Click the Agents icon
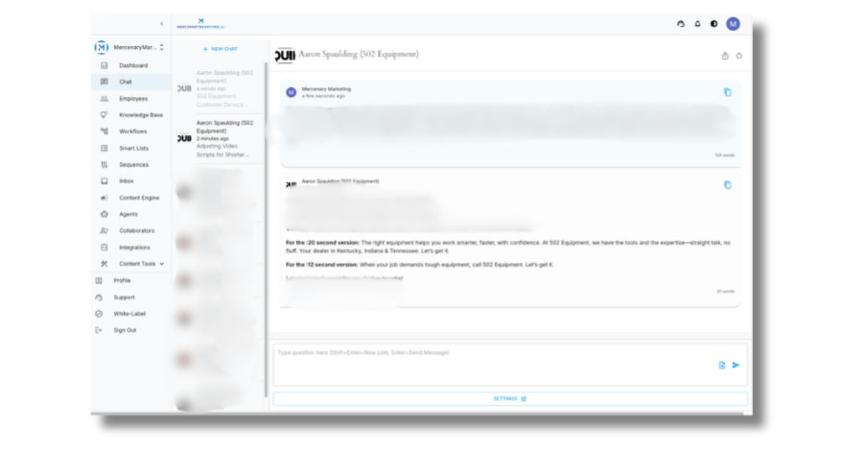 coord(104,214)
